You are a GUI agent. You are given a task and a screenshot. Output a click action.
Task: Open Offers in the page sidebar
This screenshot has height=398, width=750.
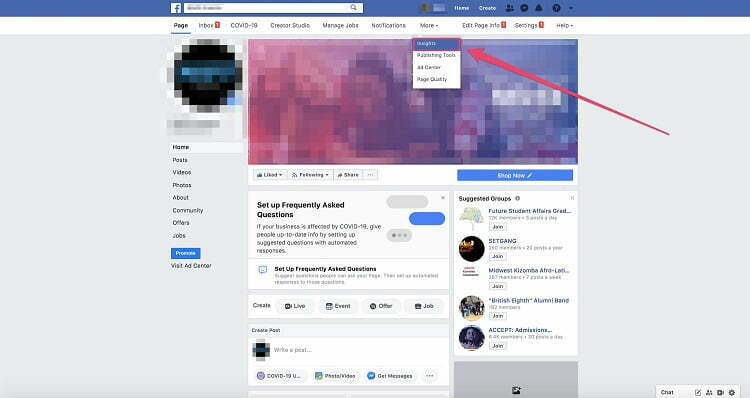click(181, 223)
